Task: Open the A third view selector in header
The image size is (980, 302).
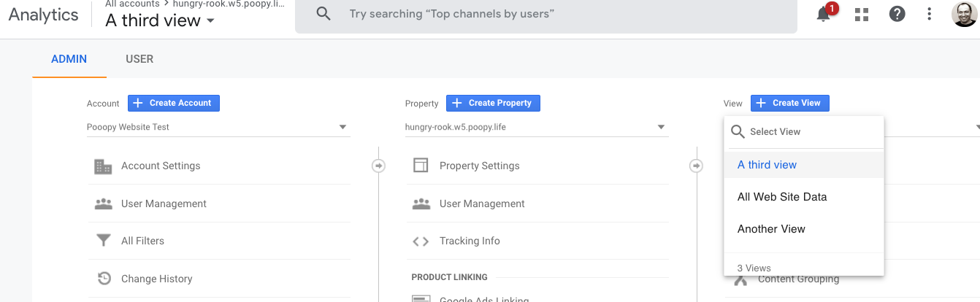Action: (161, 20)
